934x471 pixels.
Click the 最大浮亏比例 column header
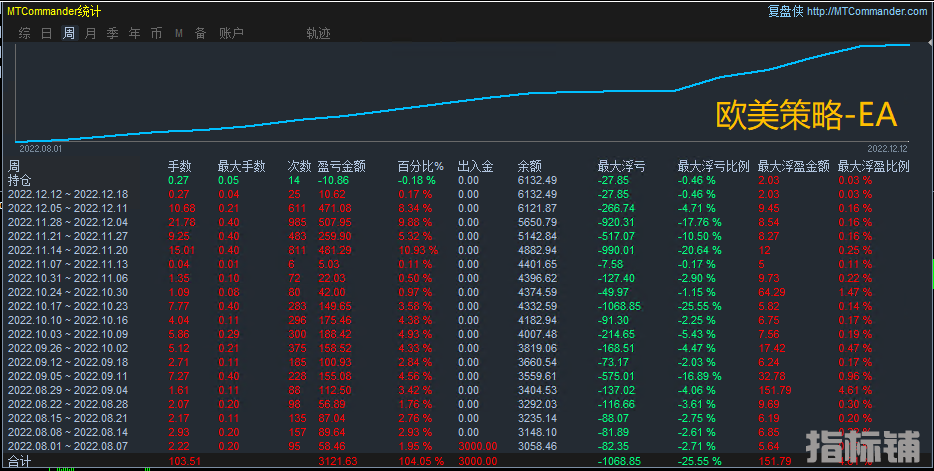click(x=711, y=166)
